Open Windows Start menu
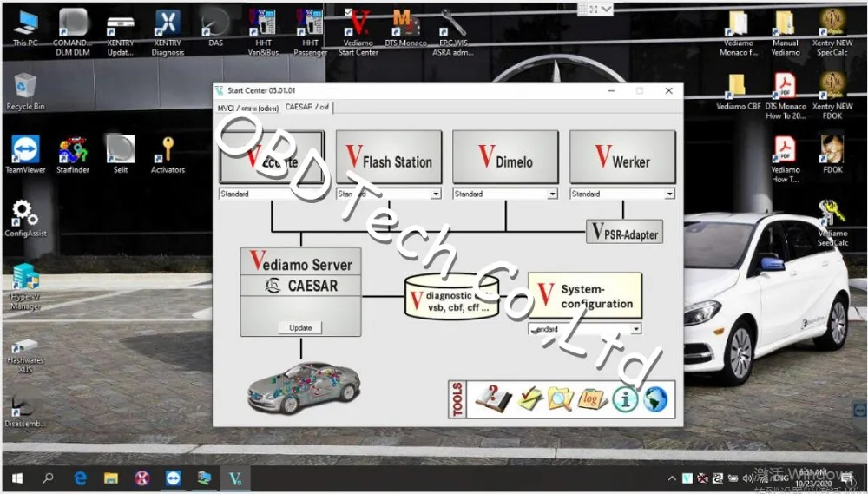 click(x=16, y=478)
